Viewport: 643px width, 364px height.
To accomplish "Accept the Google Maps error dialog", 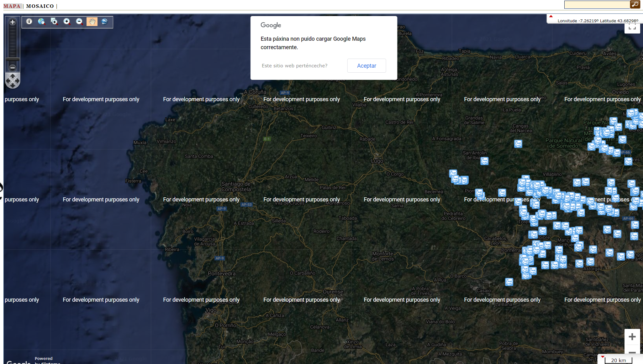I will (x=366, y=65).
